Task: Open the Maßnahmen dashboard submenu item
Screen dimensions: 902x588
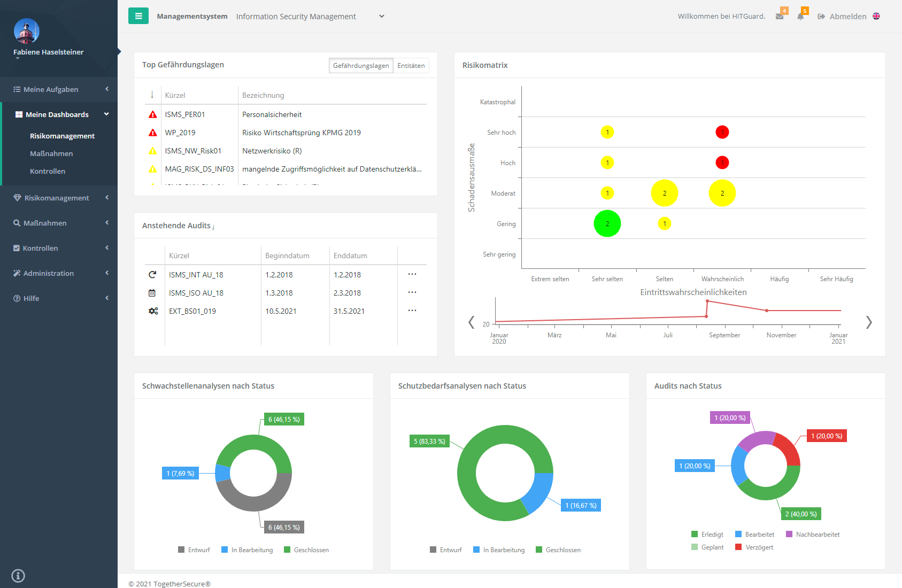Action: 51,153
